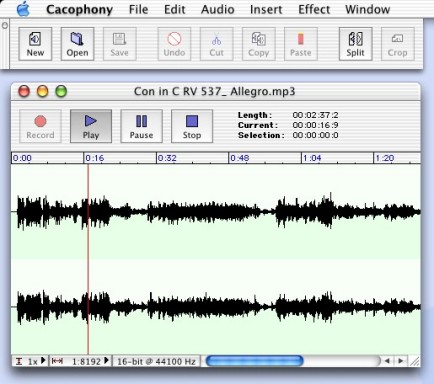
Task: Click the window resize grip corner
Action: [x=415, y=361]
